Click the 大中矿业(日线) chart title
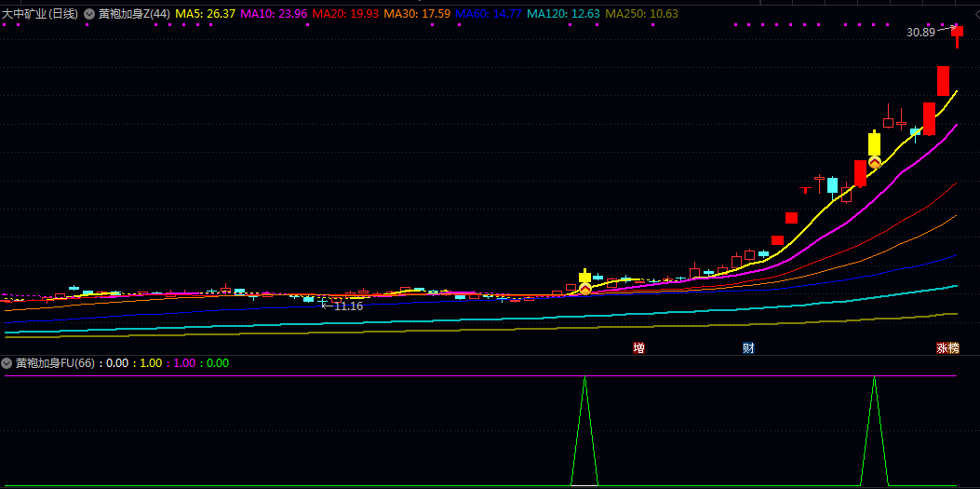The image size is (980, 489). (x=40, y=14)
